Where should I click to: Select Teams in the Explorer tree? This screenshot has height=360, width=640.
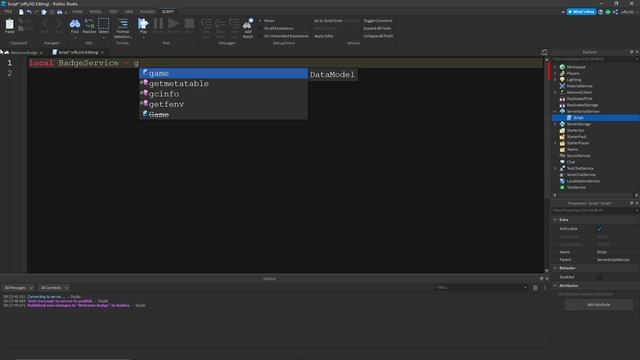click(x=572, y=149)
